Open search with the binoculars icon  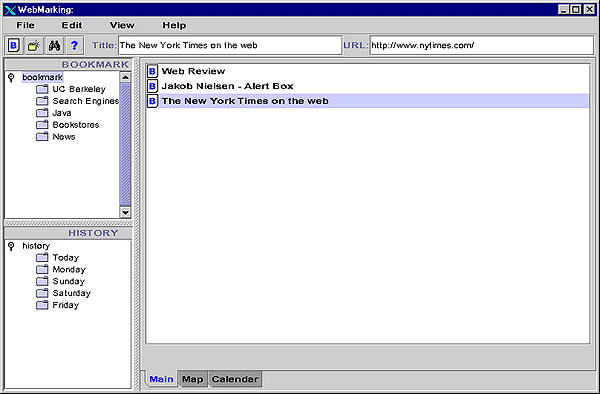[54, 46]
